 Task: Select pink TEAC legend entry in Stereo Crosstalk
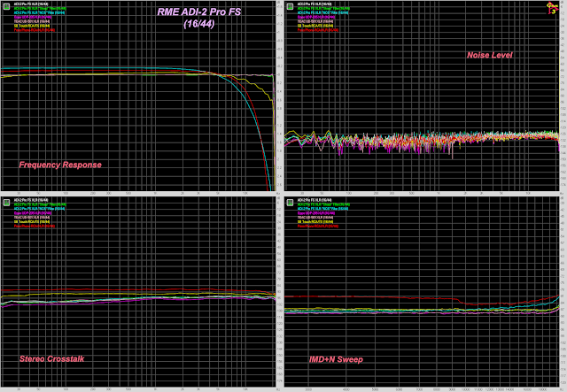pos(32,217)
